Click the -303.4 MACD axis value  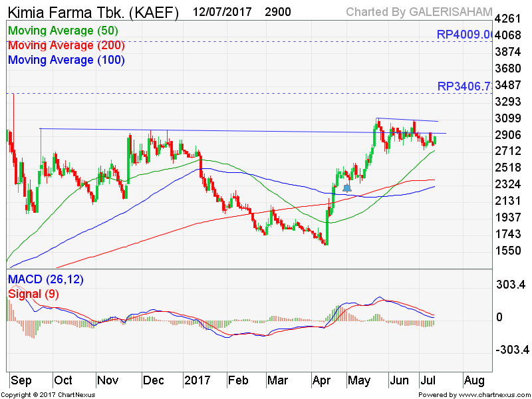pyautogui.click(x=511, y=350)
